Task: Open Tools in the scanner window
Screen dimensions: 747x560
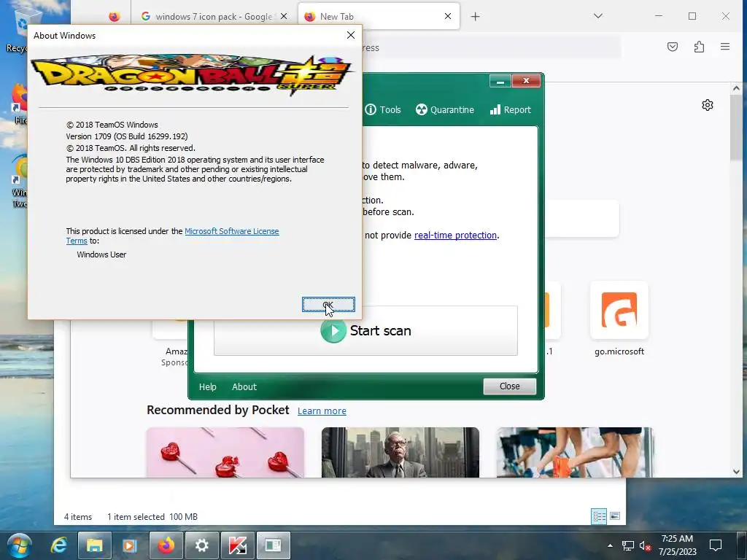Action: (383, 109)
